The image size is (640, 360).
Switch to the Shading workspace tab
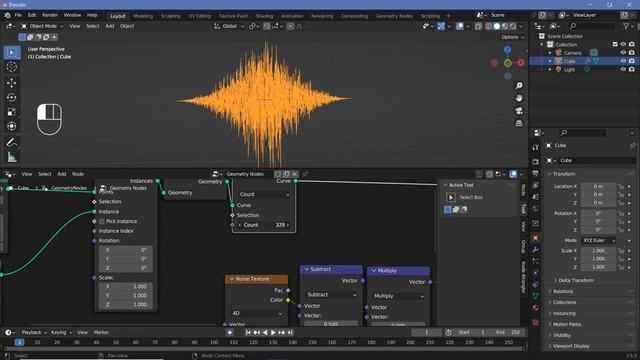click(x=264, y=16)
